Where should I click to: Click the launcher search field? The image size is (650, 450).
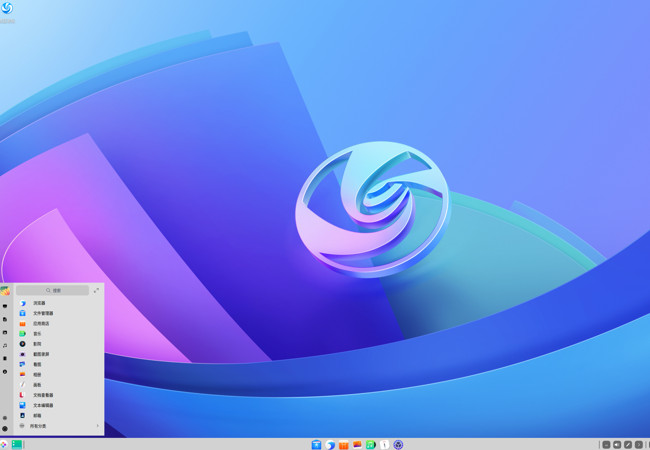point(52,290)
